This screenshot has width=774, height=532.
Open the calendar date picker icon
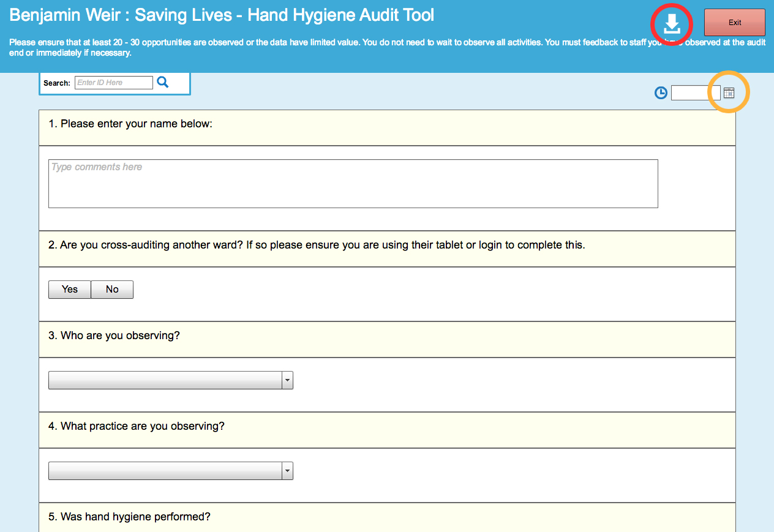[x=729, y=93]
